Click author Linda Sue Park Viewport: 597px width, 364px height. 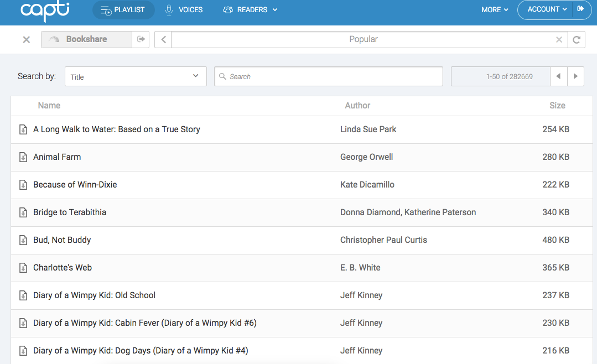click(x=368, y=129)
